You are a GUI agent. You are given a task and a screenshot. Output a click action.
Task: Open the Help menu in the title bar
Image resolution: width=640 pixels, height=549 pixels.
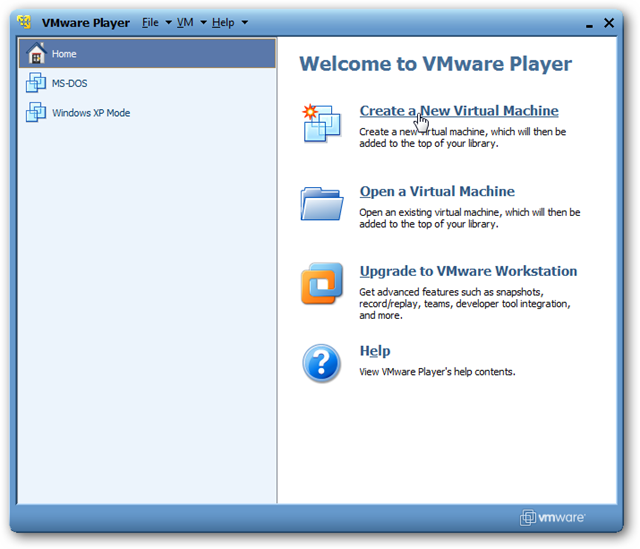223,22
